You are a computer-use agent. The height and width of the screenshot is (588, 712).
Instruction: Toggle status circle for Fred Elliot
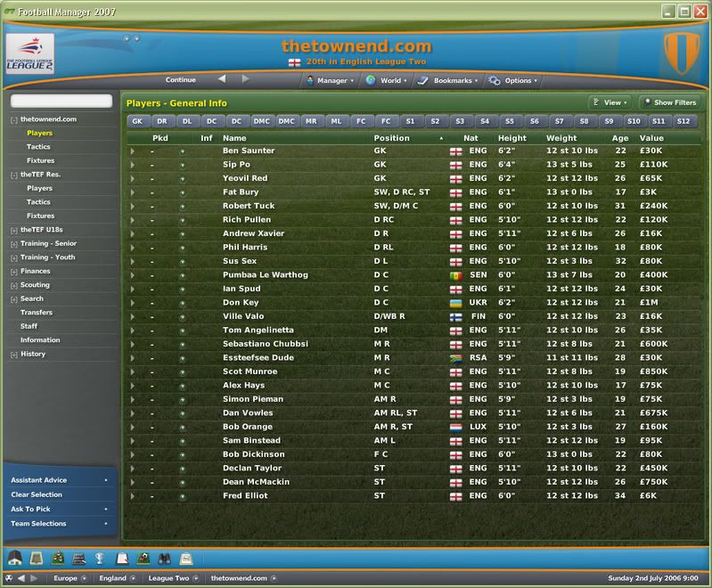tap(182, 496)
